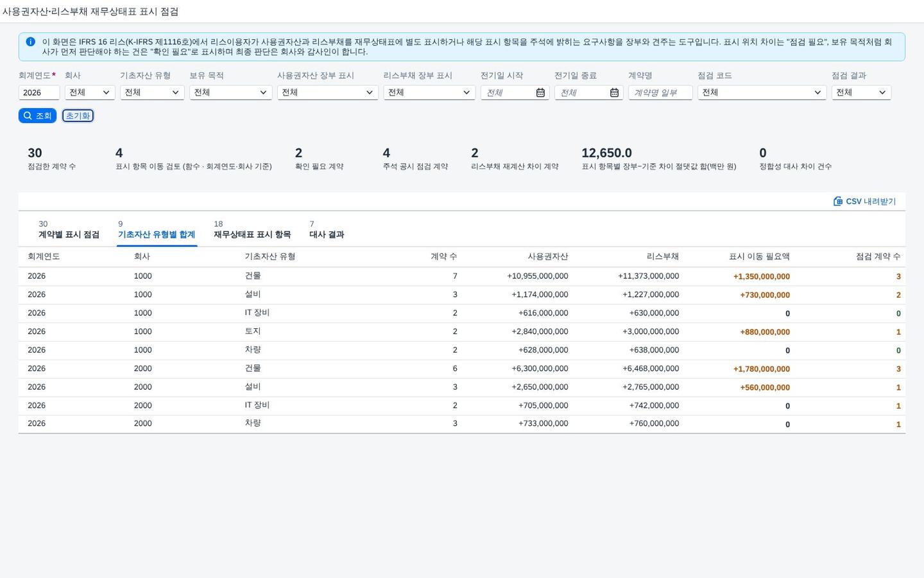Click the 기초자산 유형 column header
Image resolution: width=924 pixels, height=578 pixels.
tap(270, 257)
